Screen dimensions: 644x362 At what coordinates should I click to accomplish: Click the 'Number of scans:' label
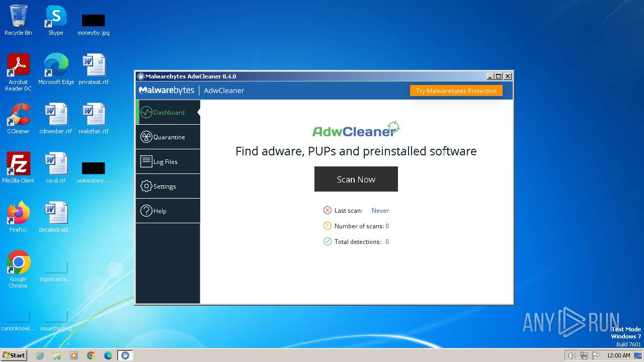pyautogui.click(x=359, y=226)
